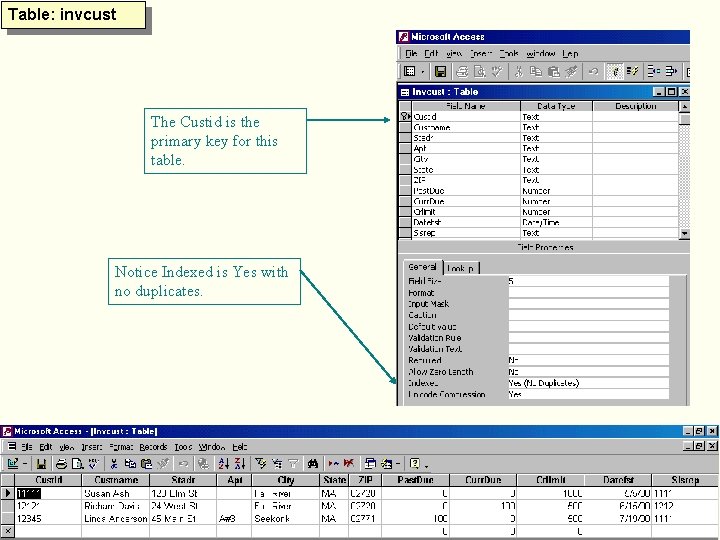Click Filter By Selection icon

261,464
